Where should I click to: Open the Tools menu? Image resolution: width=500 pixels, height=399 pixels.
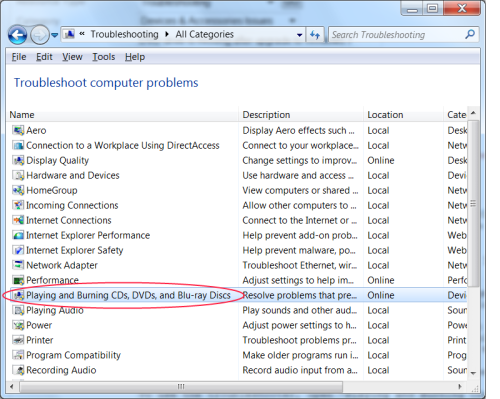[x=104, y=57]
